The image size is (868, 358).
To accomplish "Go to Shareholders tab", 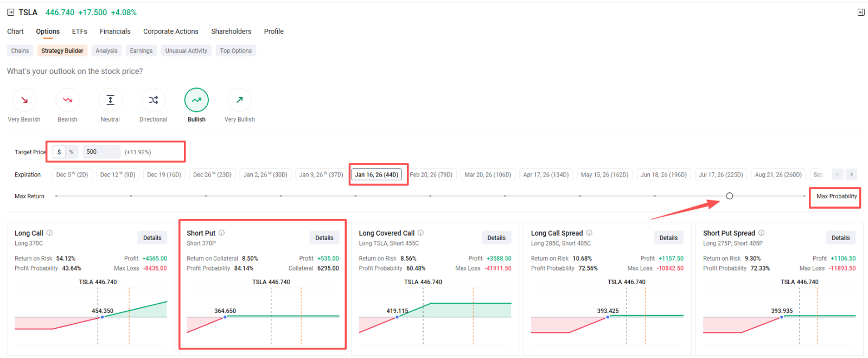I will coord(231,32).
